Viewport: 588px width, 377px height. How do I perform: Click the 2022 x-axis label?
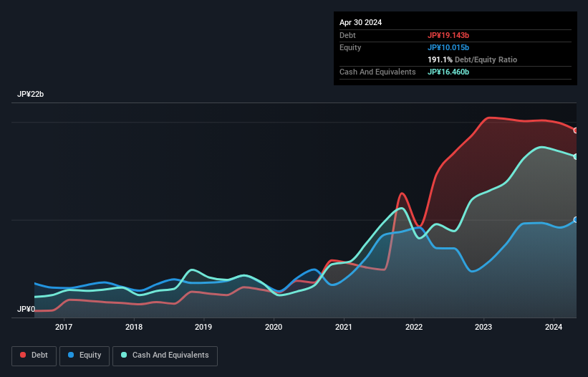(x=414, y=327)
